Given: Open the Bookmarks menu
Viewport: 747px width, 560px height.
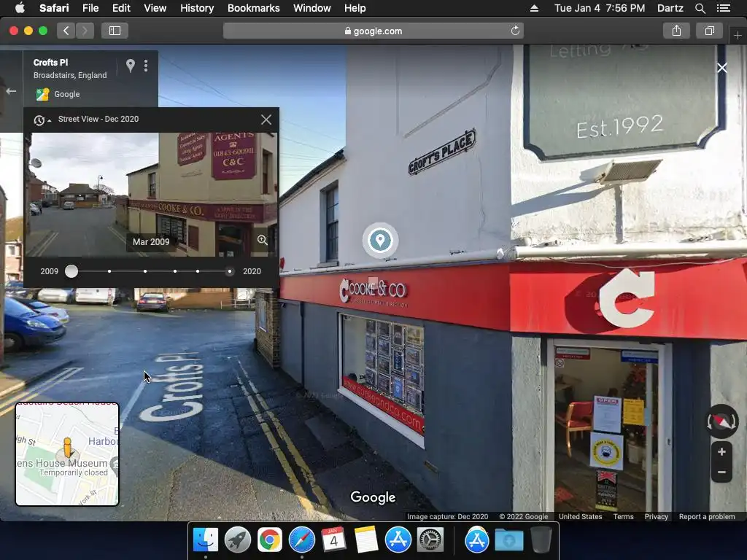Looking at the screenshot, I should (253, 8).
